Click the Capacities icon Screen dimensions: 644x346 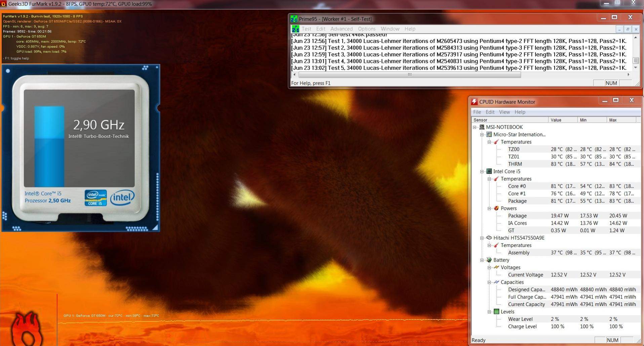click(x=496, y=282)
